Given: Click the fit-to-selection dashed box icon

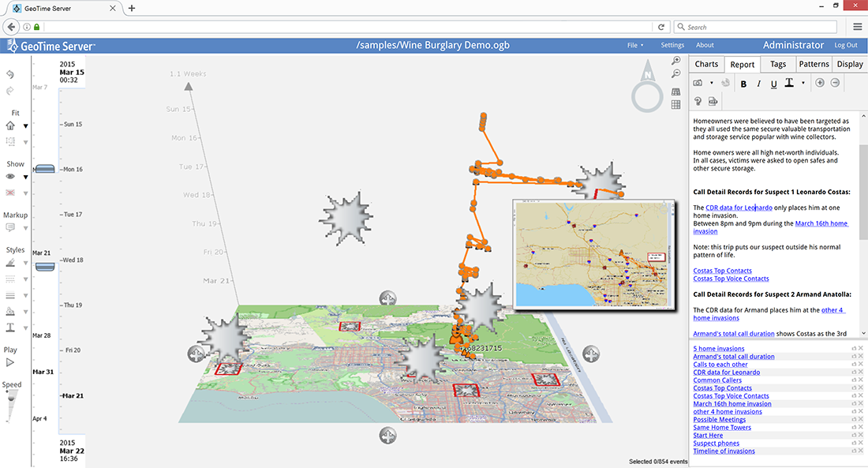Looking at the screenshot, I should click(10, 142).
